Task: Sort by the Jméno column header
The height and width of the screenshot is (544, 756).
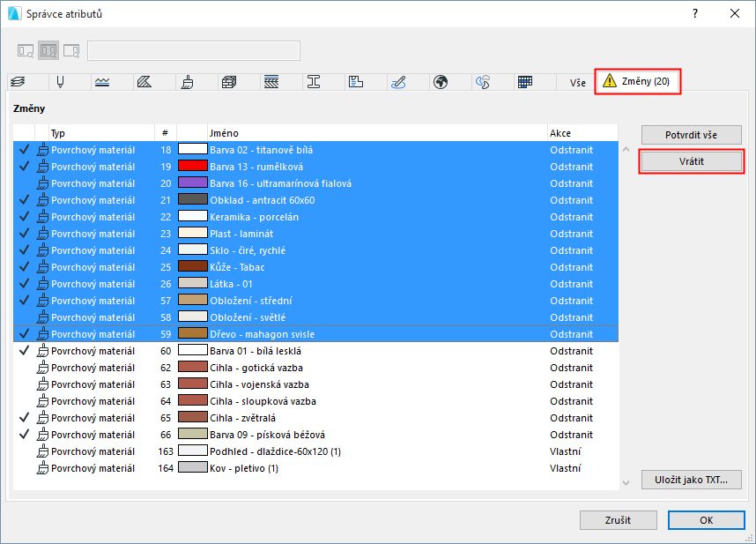Action: tap(377, 133)
